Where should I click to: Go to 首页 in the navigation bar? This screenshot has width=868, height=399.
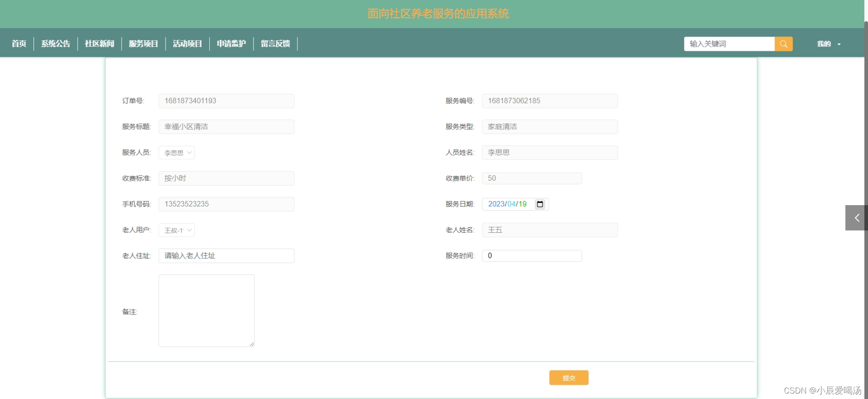(x=19, y=44)
